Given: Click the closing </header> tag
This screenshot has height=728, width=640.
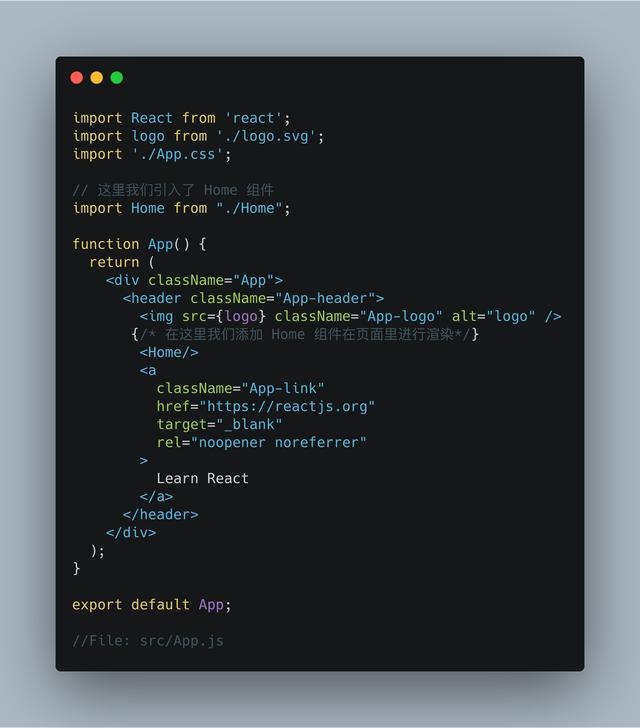Looking at the screenshot, I should pos(161,515).
